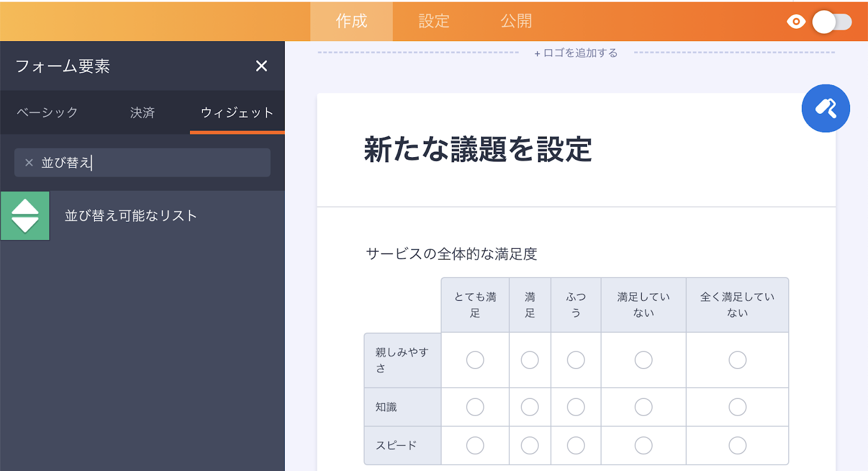This screenshot has height=471, width=868.
Task: Switch to the 設定 tab
Action: [434, 21]
